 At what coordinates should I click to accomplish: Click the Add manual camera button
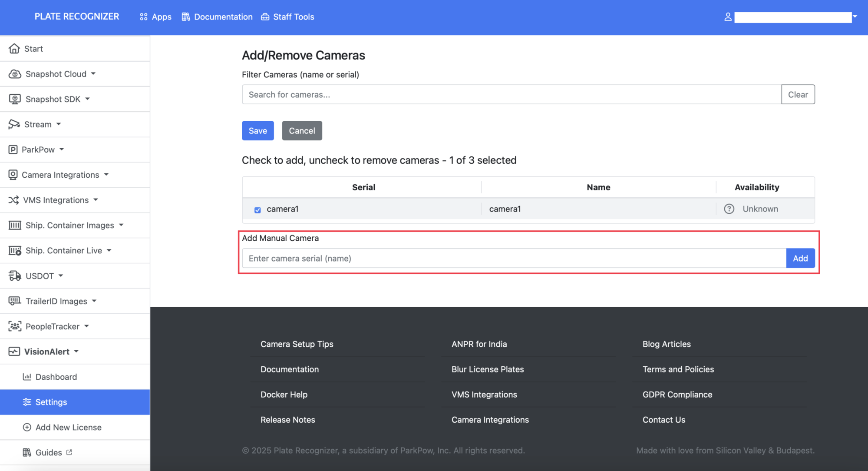point(800,258)
